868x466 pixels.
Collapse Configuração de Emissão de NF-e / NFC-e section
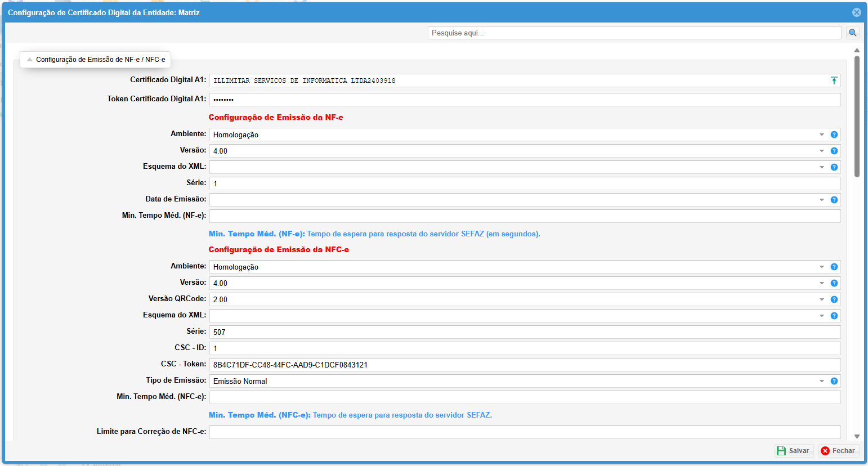[x=30, y=60]
